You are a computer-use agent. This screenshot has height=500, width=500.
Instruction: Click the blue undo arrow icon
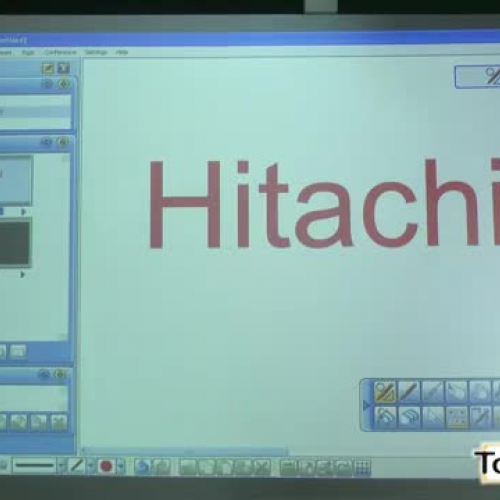[x=143, y=467]
